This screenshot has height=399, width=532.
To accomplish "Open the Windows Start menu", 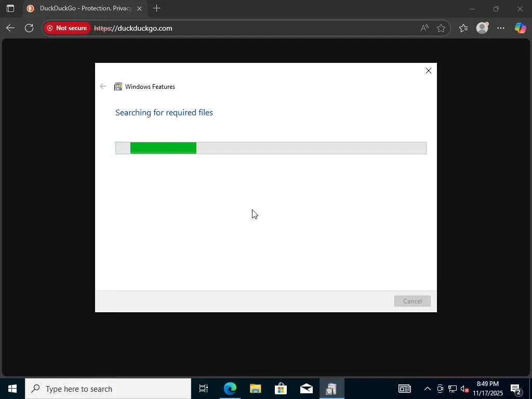I will pyautogui.click(x=12, y=389).
